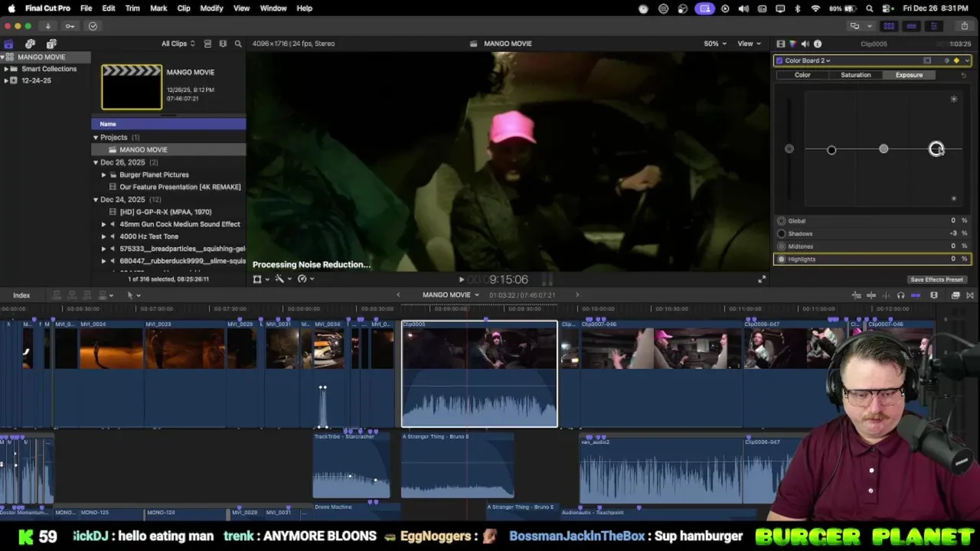Open the tool selection arrow dropdown

coord(133,295)
